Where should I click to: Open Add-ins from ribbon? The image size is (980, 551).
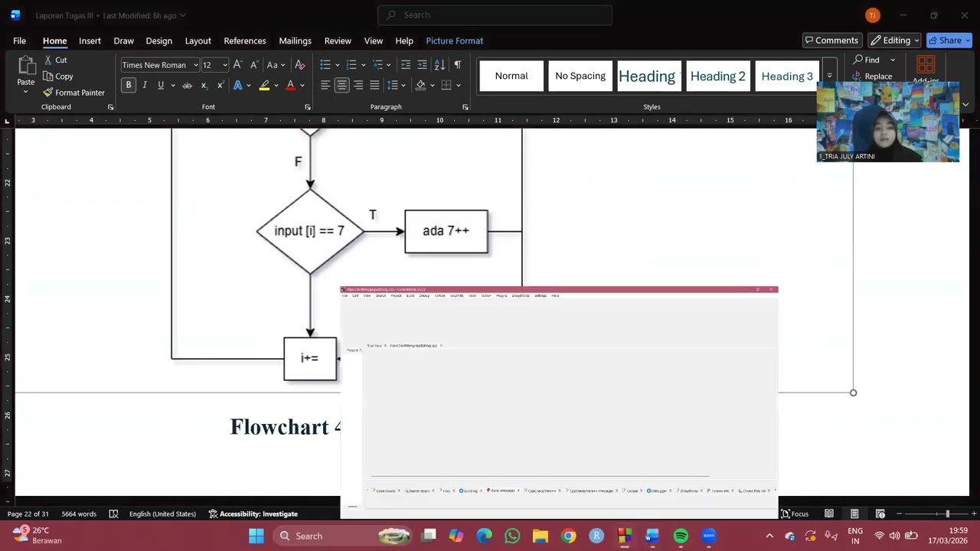[926, 70]
